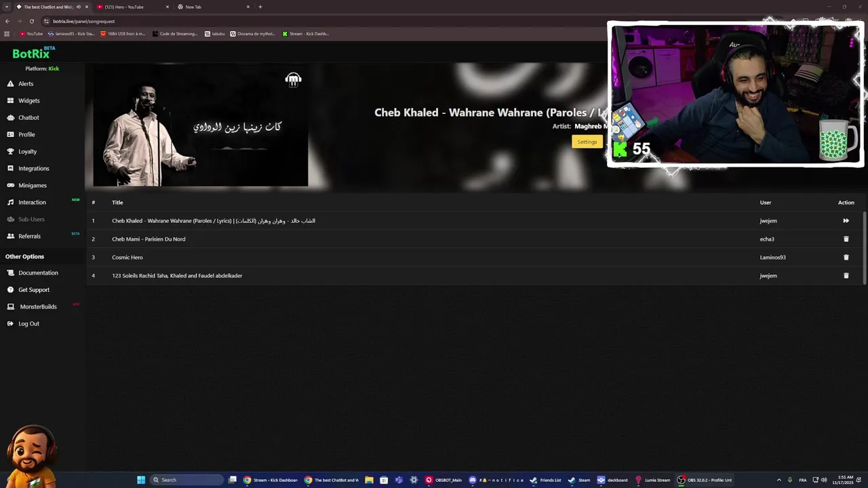Open the song request Settings button
This screenshot has height=488, width=868.
click(587, 142)
